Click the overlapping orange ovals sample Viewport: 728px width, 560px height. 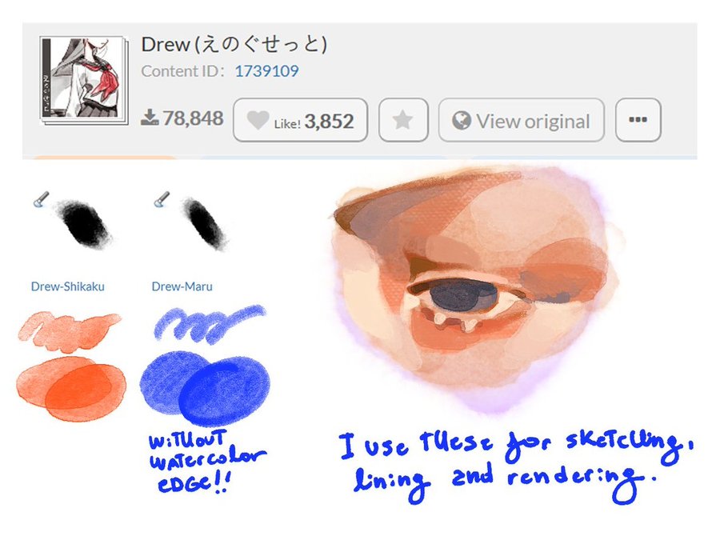tap(71, 389)
